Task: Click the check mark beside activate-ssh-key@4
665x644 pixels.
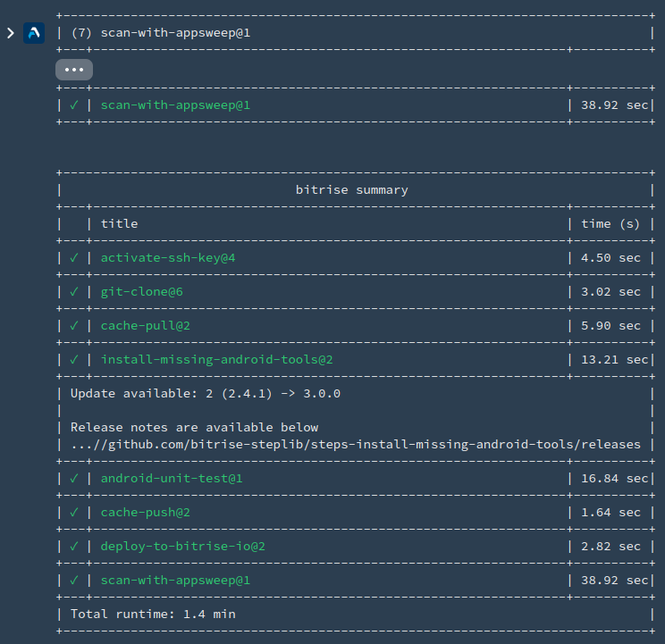Action: coord(74,257)
